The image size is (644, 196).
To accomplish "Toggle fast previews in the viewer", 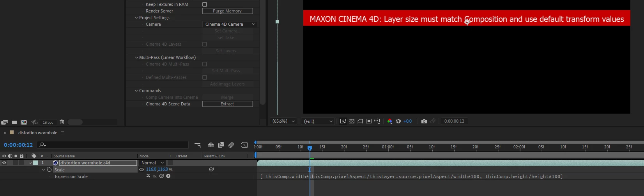I will point(343,121).
